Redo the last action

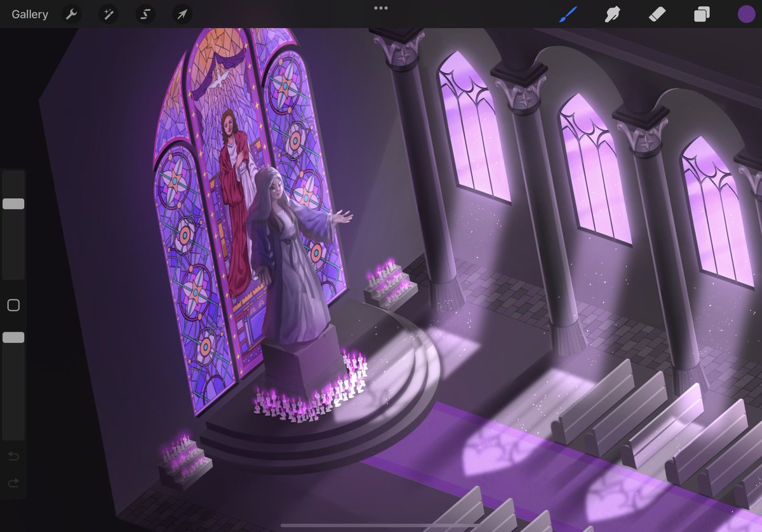point(13,484)
